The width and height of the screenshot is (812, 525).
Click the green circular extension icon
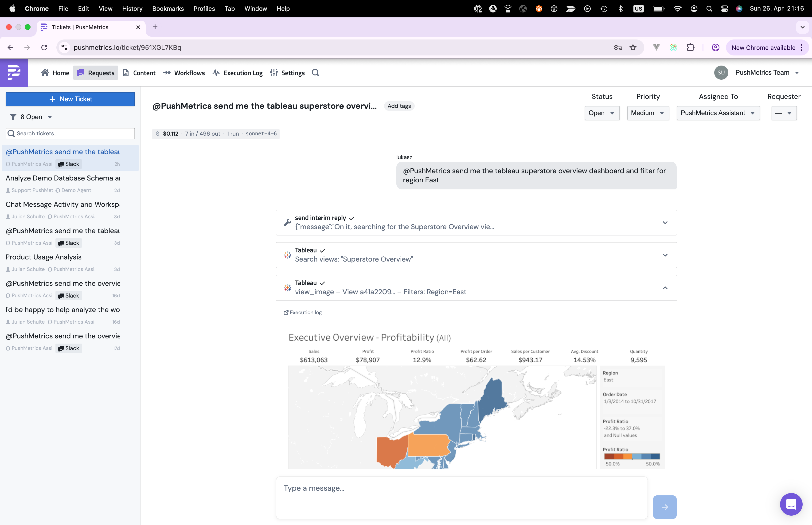tap(673, 47)
